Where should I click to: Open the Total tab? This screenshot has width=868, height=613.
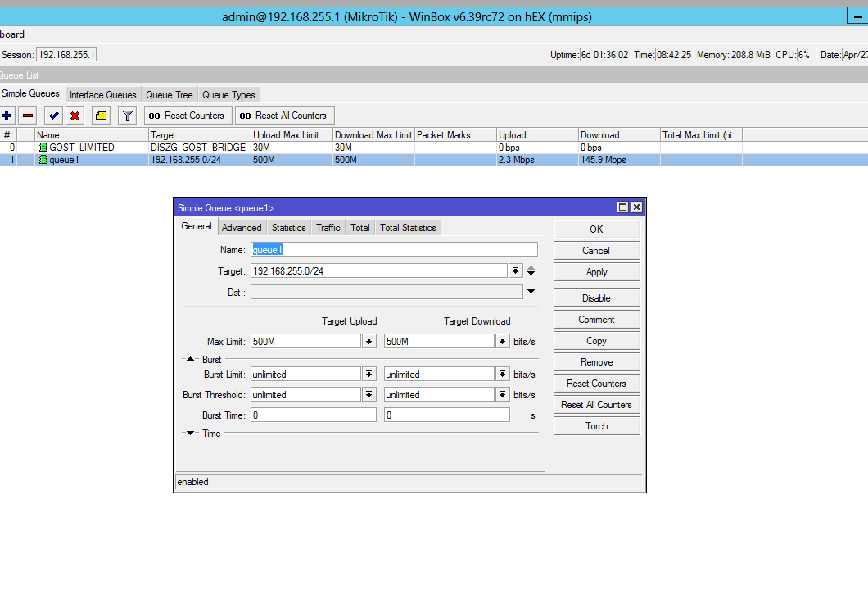[x=359, y=228]
